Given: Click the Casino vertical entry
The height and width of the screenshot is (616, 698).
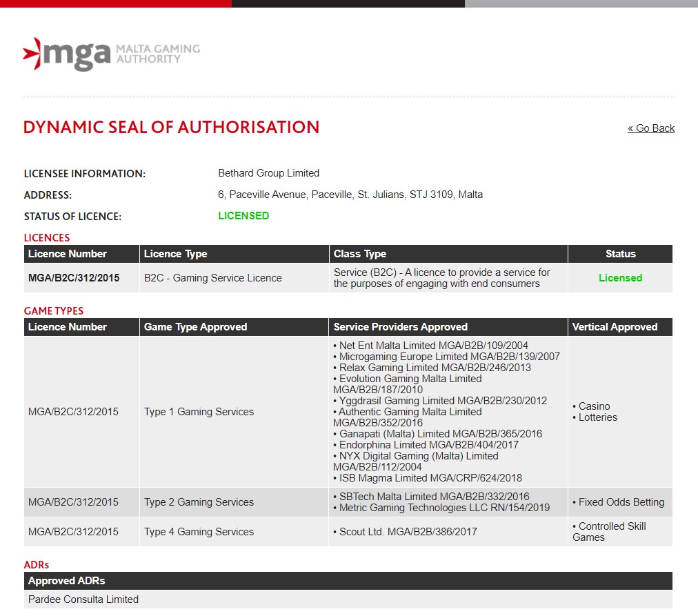Looking at the screenshot, I should click(592, 406).
